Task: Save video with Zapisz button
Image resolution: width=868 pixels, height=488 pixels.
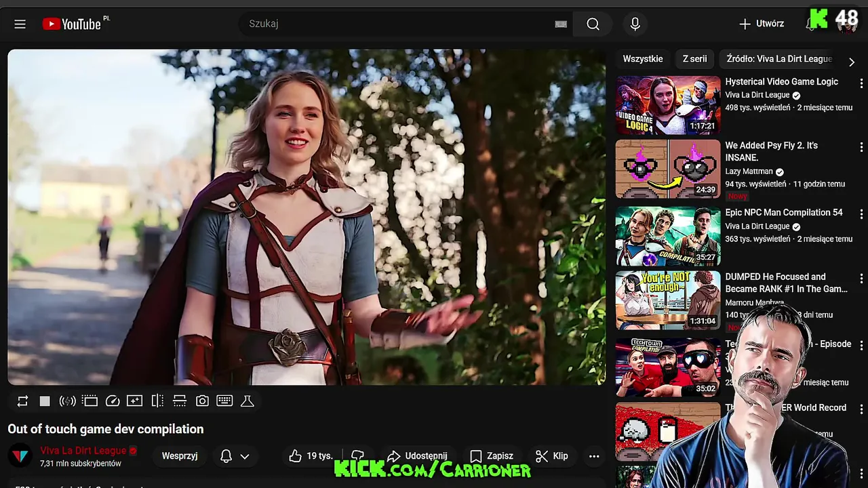Action: [492, 456]
